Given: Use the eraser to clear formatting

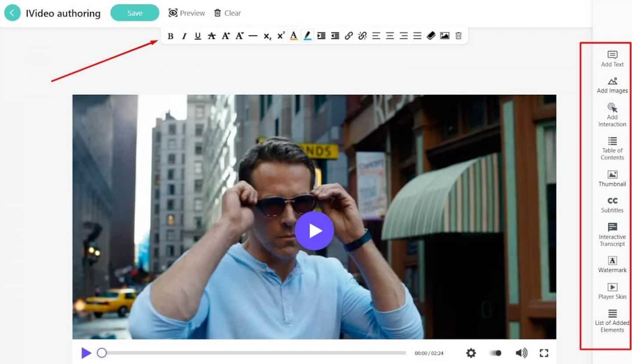Looking at the screenshot, I should (431, 36).
